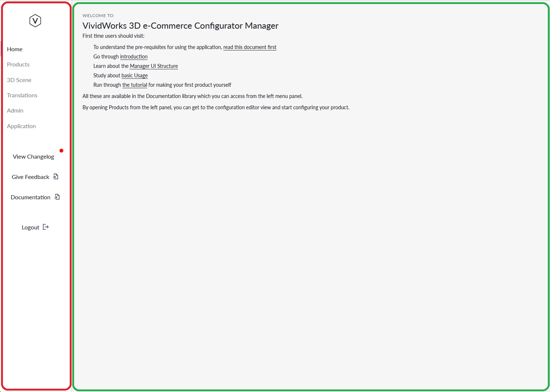Open 'the tutorial' link
This screenshot has width=550, height=392.
(135, 85)
